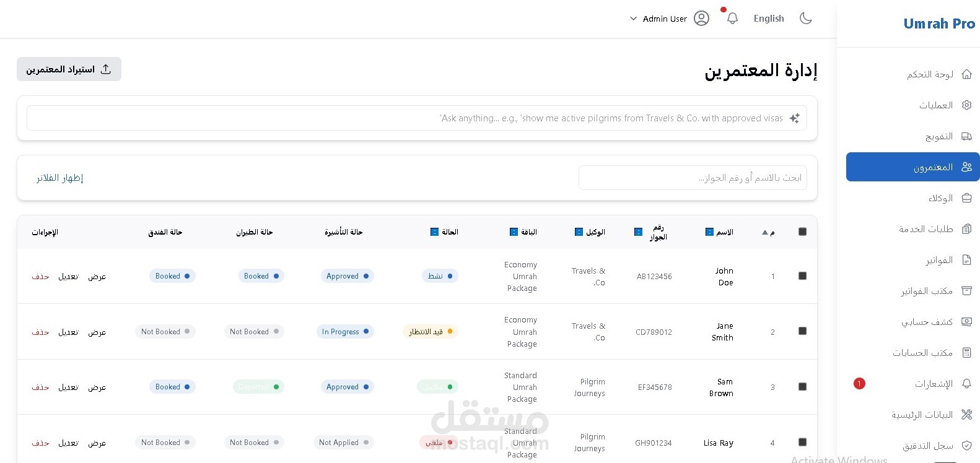
Task: Switch language using the English link
Action: (769, 19)
